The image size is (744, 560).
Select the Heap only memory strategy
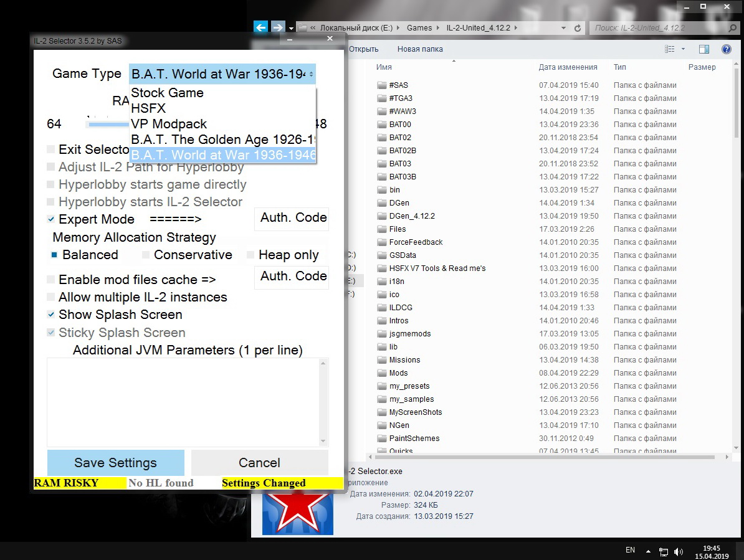pyautogui.click(x=250, y=255)
